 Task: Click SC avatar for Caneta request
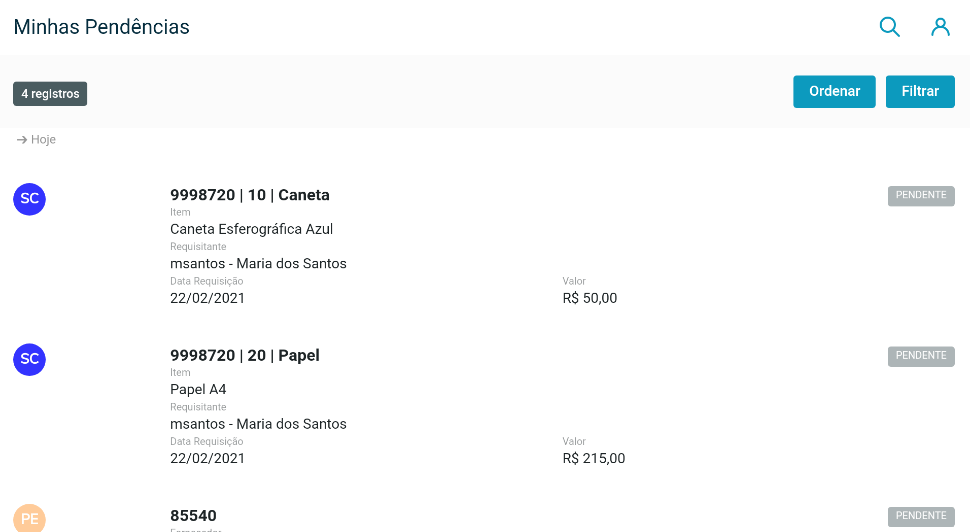tap(30, 198)
